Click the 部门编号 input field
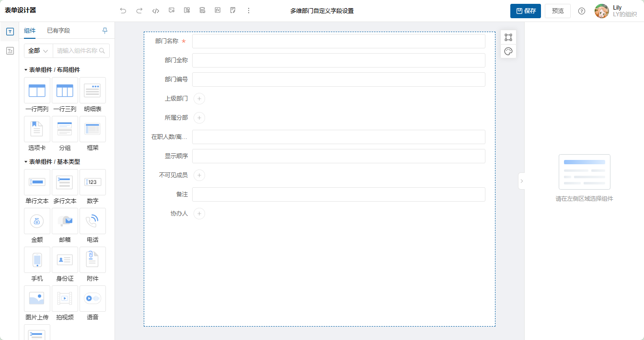The width and height of the screenshot is (644, 340). [x=339, y=79]
